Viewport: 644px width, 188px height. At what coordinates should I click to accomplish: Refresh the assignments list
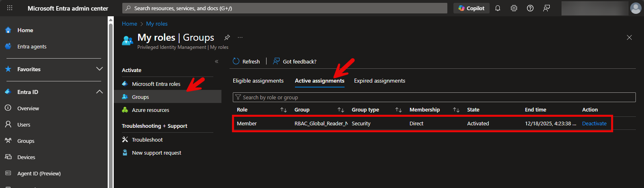click(246, 61)
